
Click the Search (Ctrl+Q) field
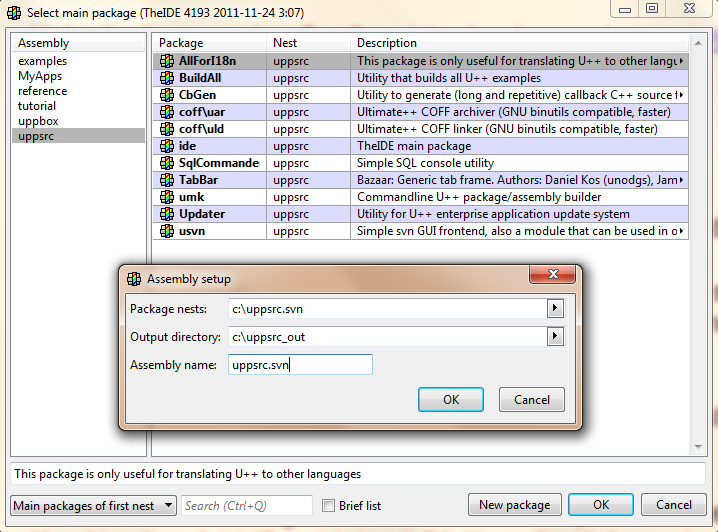coord(246,506)
